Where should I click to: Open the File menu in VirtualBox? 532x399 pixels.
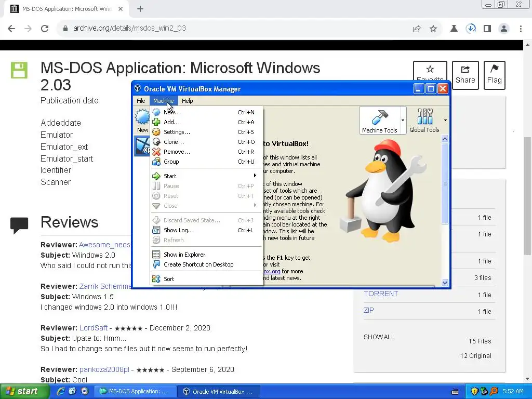pyautogui.click(x=141, y=101)
